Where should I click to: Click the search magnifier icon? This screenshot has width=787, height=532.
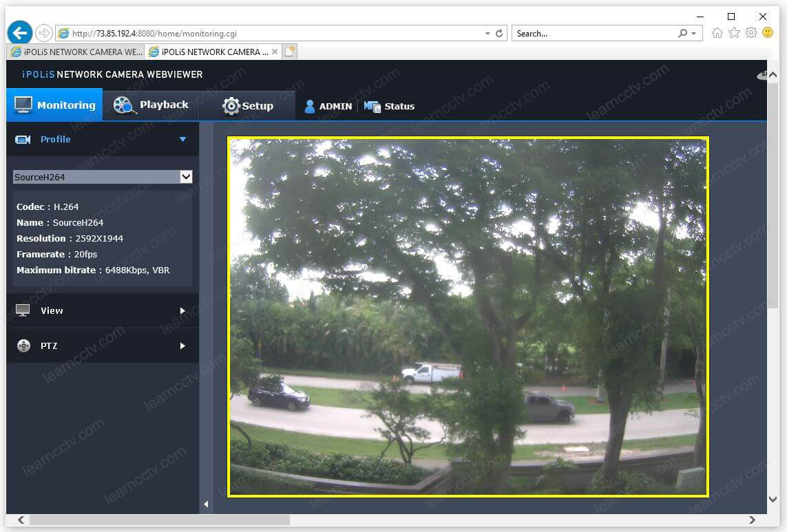coord(682,33)
